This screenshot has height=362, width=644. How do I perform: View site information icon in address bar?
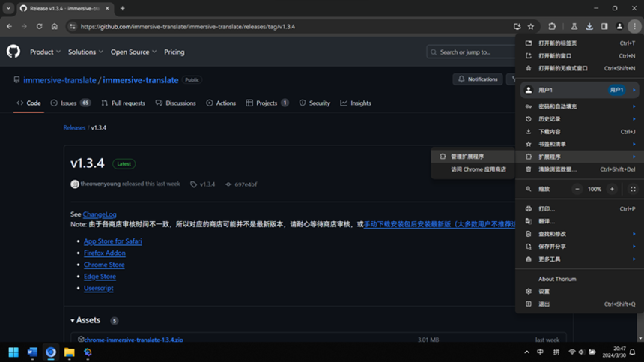(x=73, y=27)
